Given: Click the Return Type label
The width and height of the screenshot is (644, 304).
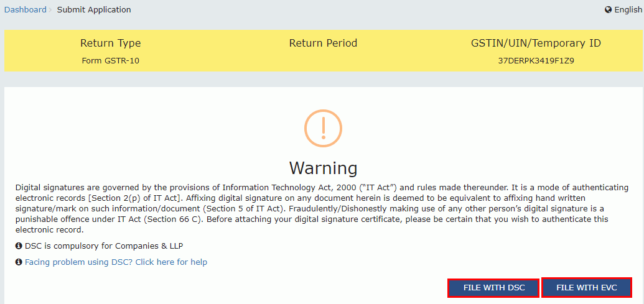Looking at the screenshot, I should pos(111,44).
